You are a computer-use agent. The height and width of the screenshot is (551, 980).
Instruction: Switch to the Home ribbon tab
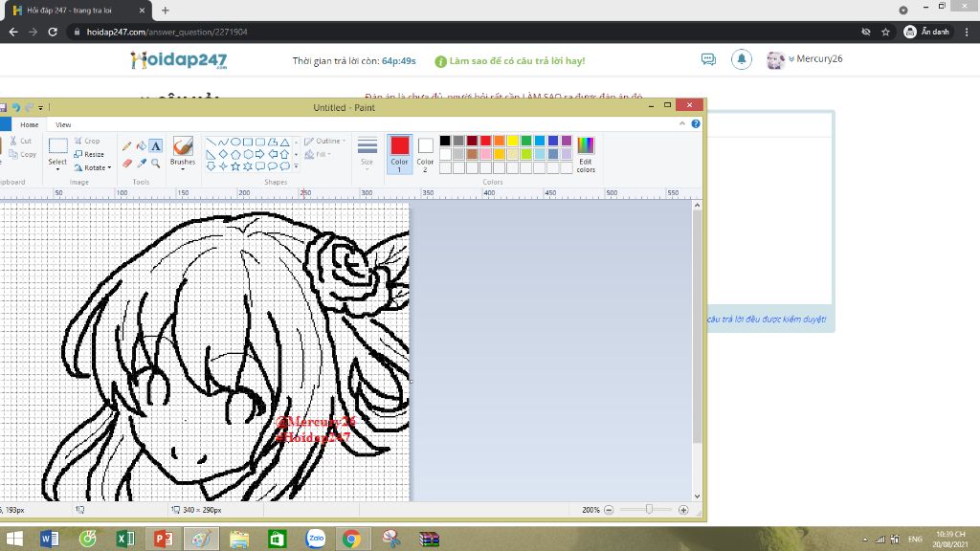click(x=30, y=124)
